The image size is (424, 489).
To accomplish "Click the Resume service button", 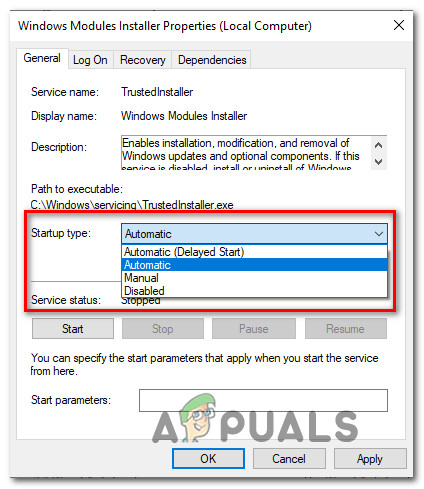I will 346,329.
